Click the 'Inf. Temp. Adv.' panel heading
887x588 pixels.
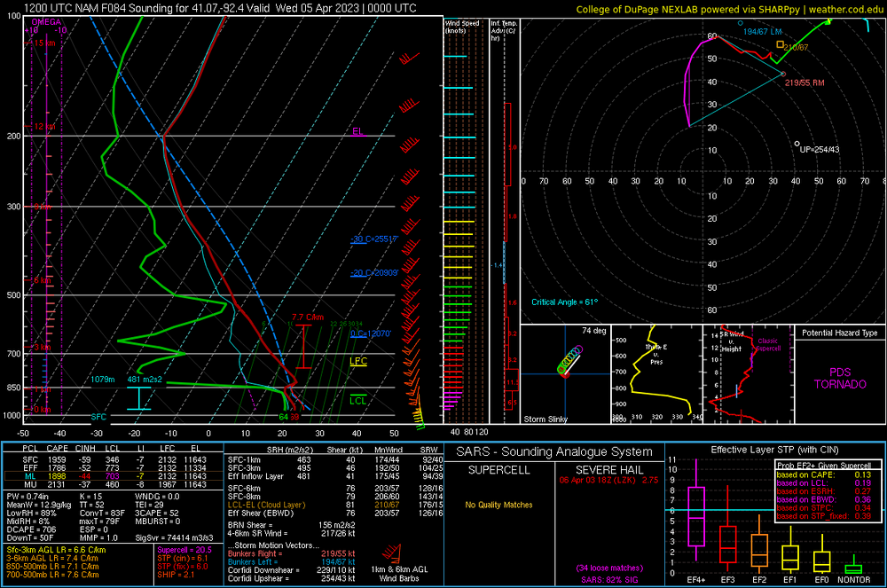[504, 30]
